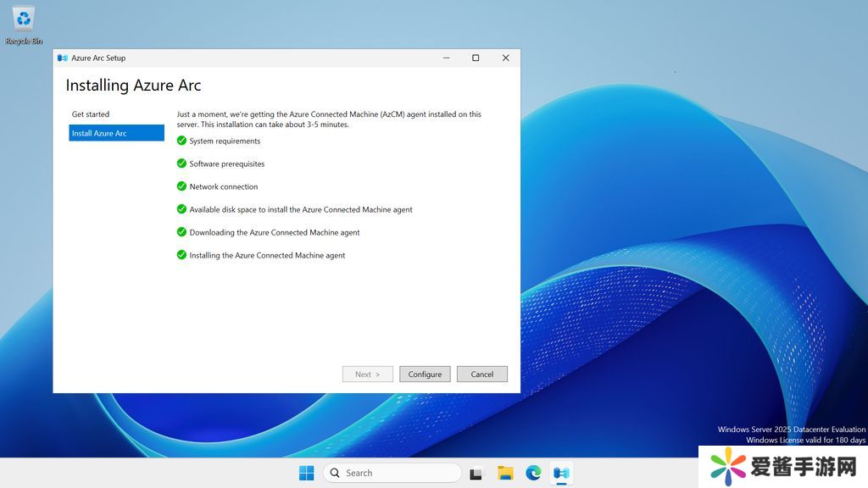868x488 pixels.
Task: Click the Downloading agent checkmark icon
Action: pos(181,232)
